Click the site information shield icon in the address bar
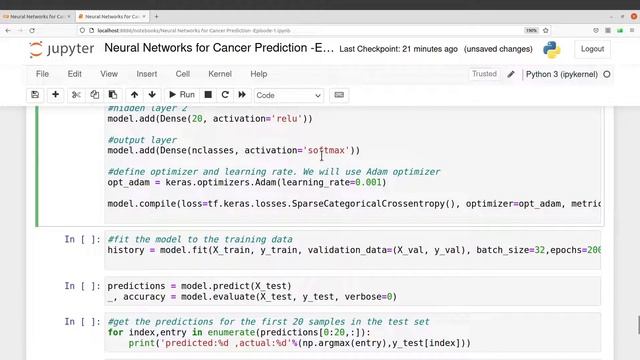The width and height of the screenshot is (640, 360). (82, 31)
